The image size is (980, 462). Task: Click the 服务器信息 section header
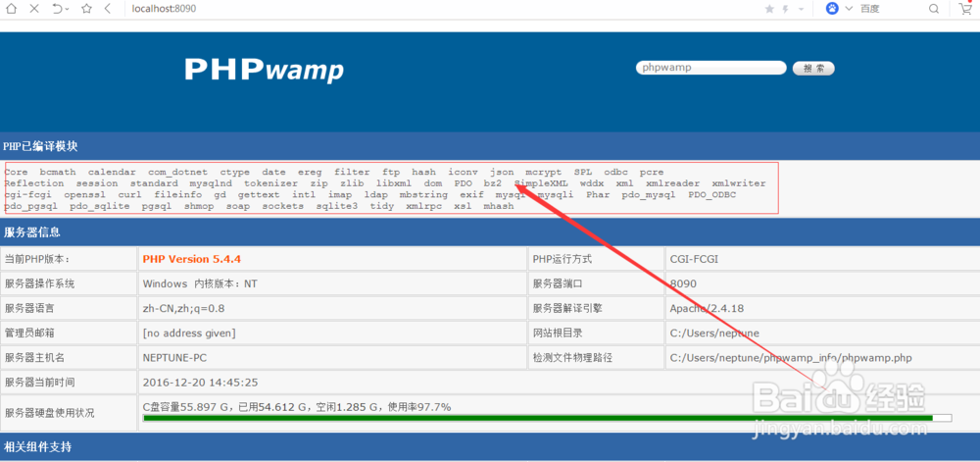[490, 231]
